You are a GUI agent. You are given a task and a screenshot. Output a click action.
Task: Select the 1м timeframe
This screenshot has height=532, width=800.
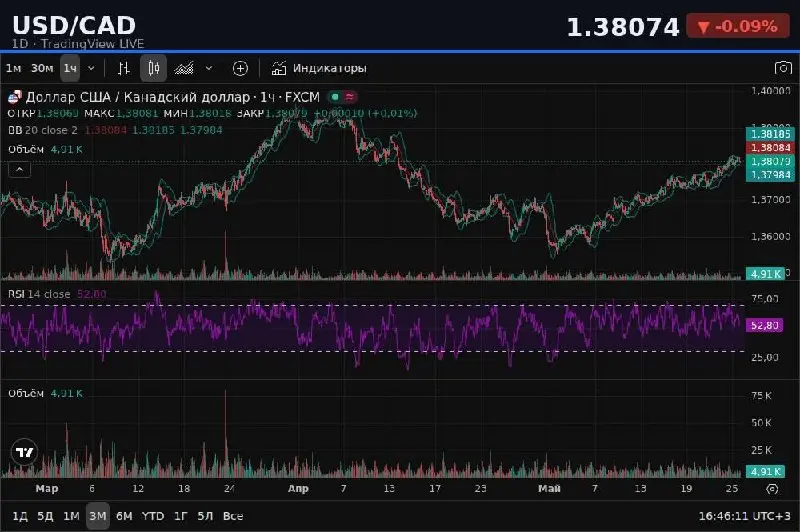[x=13, y=68]
